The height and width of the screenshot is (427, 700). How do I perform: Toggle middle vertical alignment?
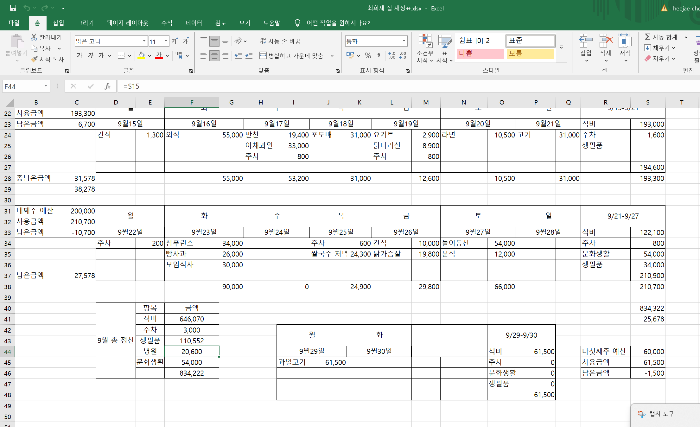tap(214, 41)
